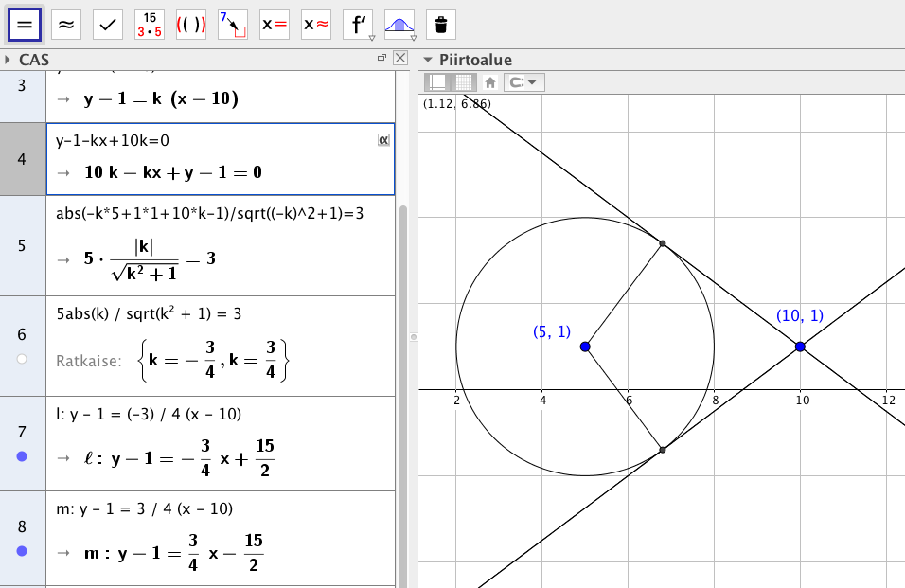
Task: Click the Piirtoalue panel title
Action: point(475,60)
